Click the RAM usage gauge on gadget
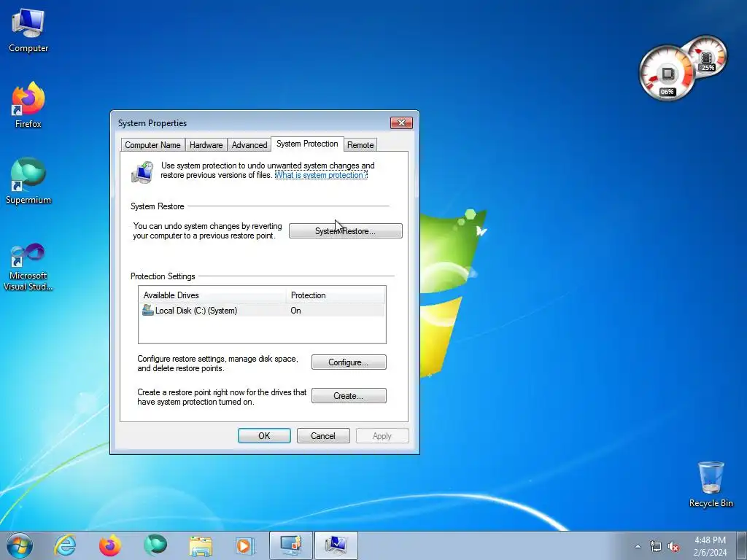Image resolution: width=747 pixels, height=560 pixels. (707, 56)
